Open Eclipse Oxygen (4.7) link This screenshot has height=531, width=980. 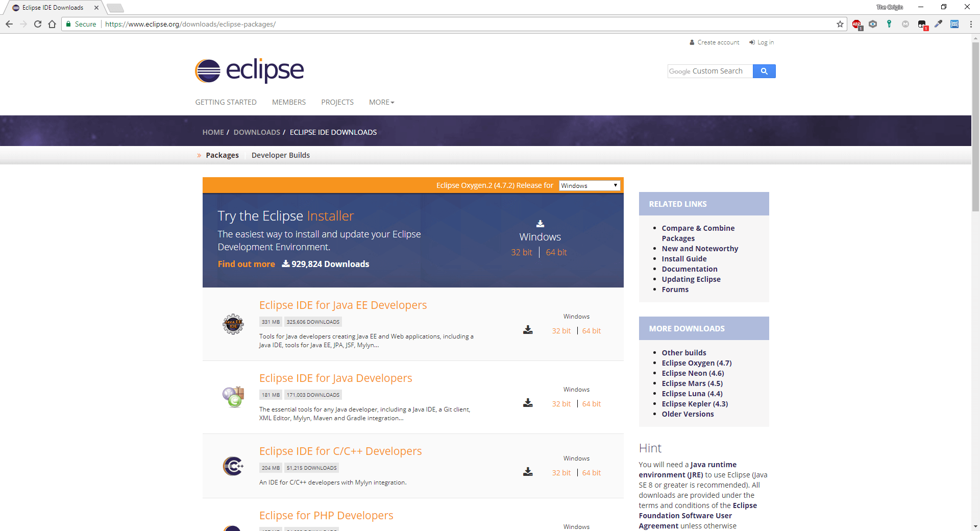pos(697,363)
